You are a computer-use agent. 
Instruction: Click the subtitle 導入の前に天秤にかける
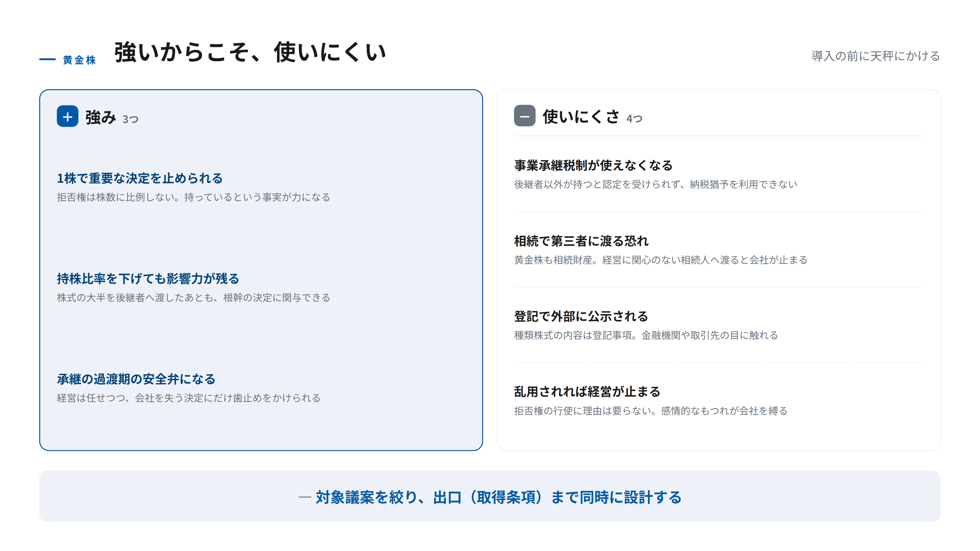(x=875, y=56)
